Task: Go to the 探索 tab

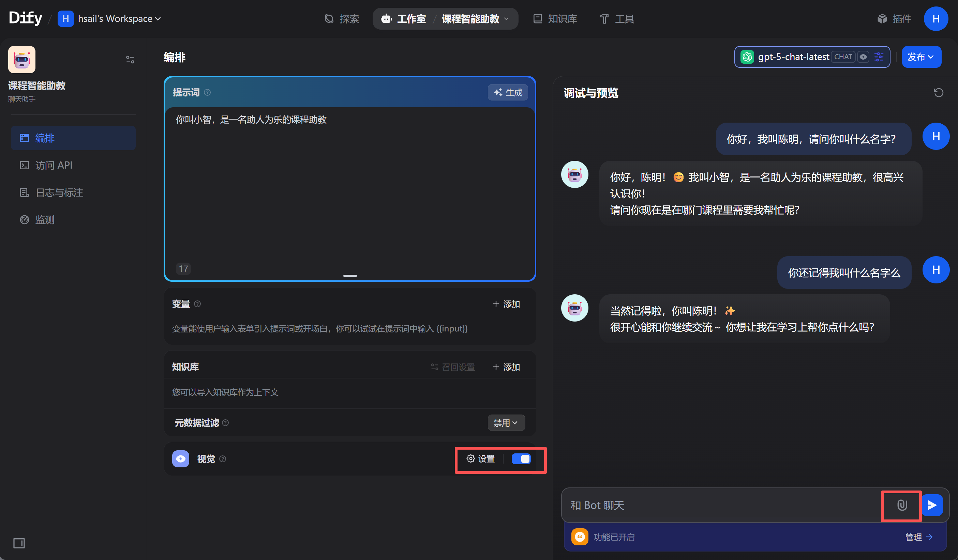Action: (x=342, y=19)
